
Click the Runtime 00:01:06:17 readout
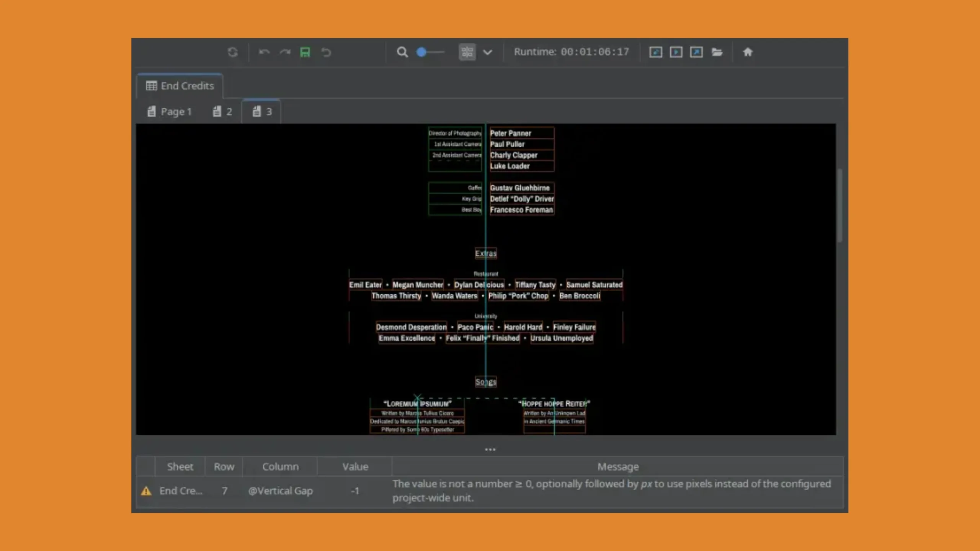click(572, 52)
